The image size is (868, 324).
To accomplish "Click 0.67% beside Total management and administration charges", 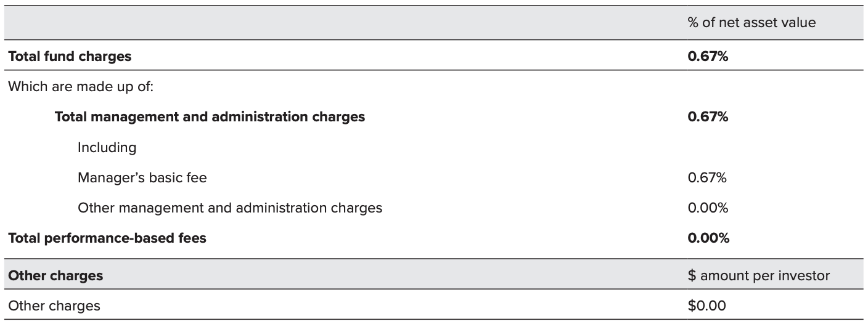I will coord(708,117).
